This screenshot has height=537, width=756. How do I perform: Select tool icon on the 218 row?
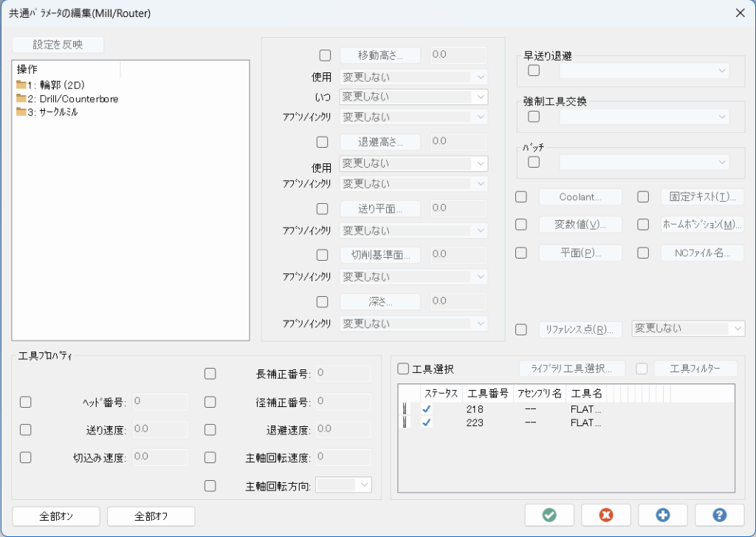(x=405, y=408)
